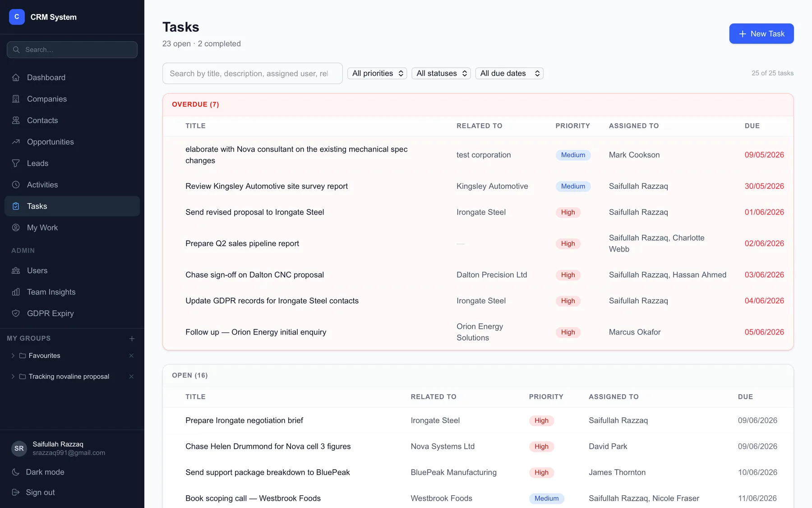Open task Book scoping call — Westbrook Foods
Screen dimensions: 812x508
click(x=253, y=498)
